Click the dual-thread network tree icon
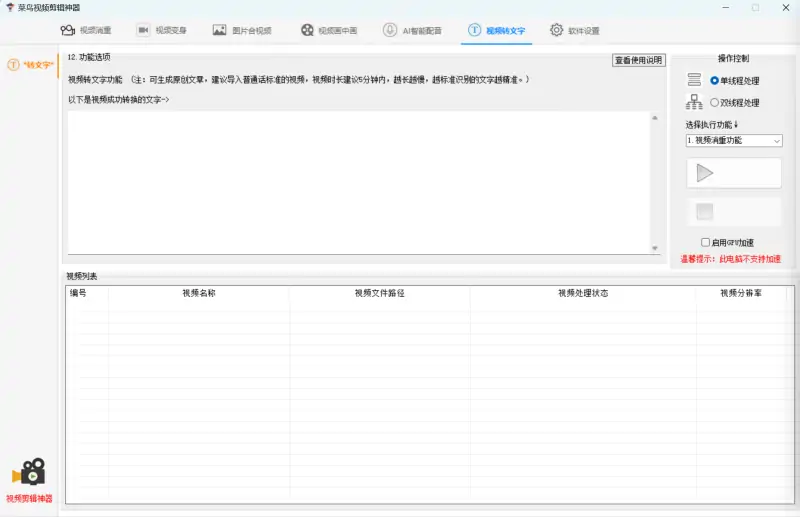Image resolution: width=800 pixels, height=517 pixels. [694, 102]
